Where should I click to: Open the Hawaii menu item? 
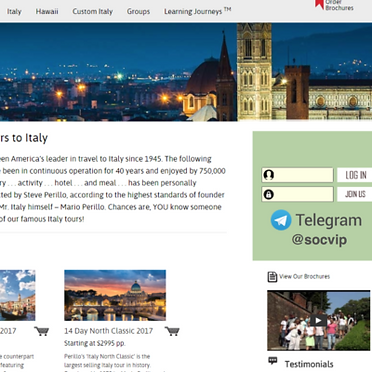tap(47, 12)
